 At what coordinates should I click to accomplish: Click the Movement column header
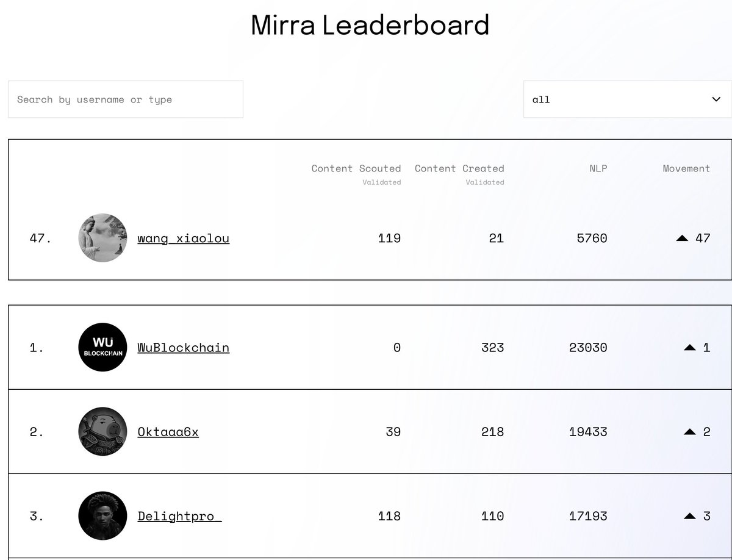pos(686,168)
